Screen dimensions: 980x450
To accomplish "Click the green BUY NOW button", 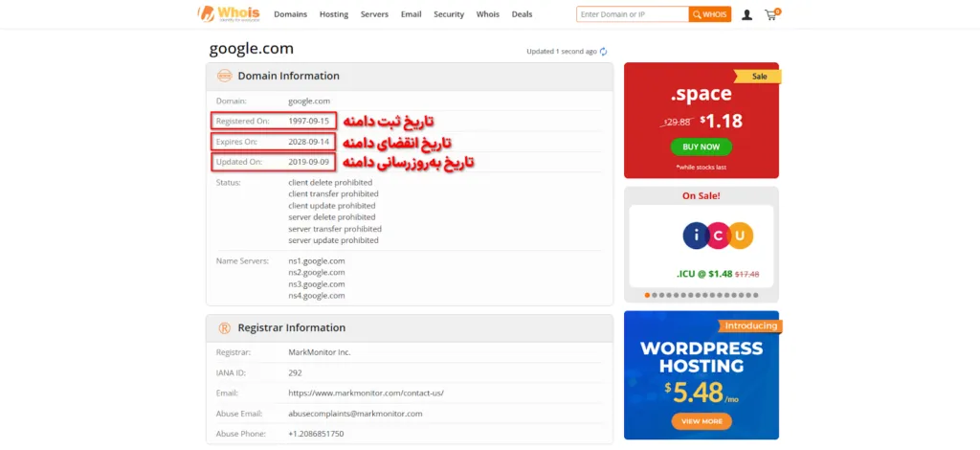I will [702, 146].
